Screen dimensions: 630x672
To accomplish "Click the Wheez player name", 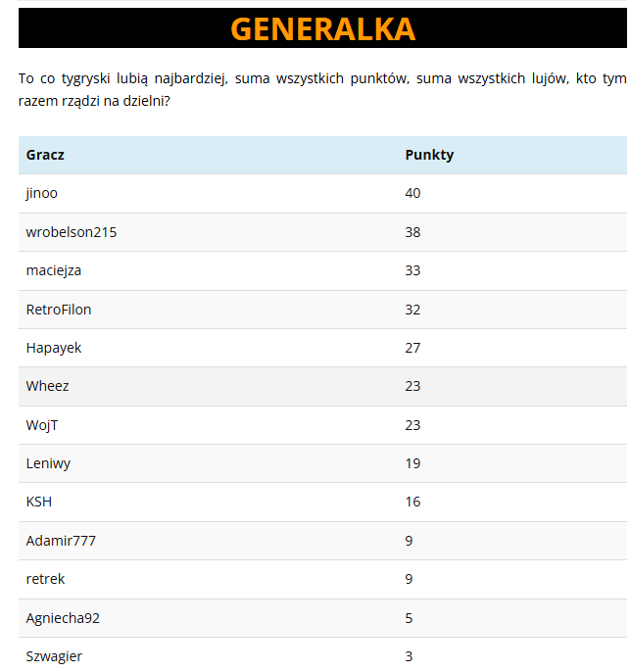I will click(x=48, y=386).
